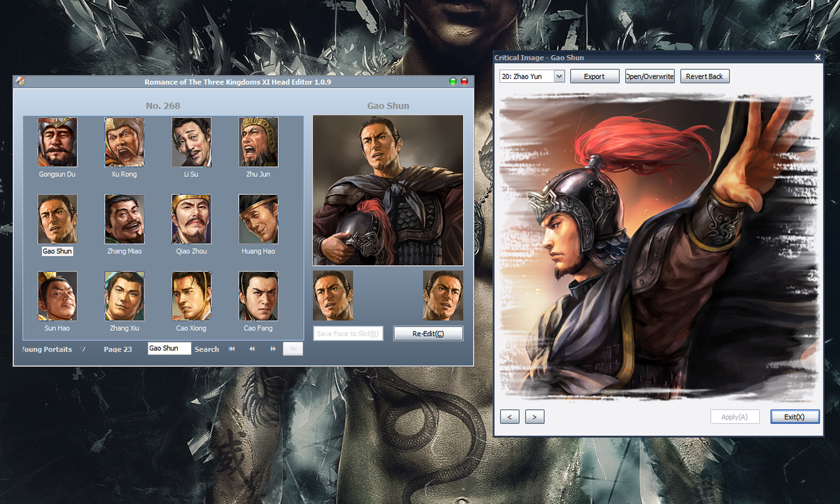Viewport: 840px width, 504px height.
Task: Click Save Face to Slot(R) button
Action: click(348, 333)
